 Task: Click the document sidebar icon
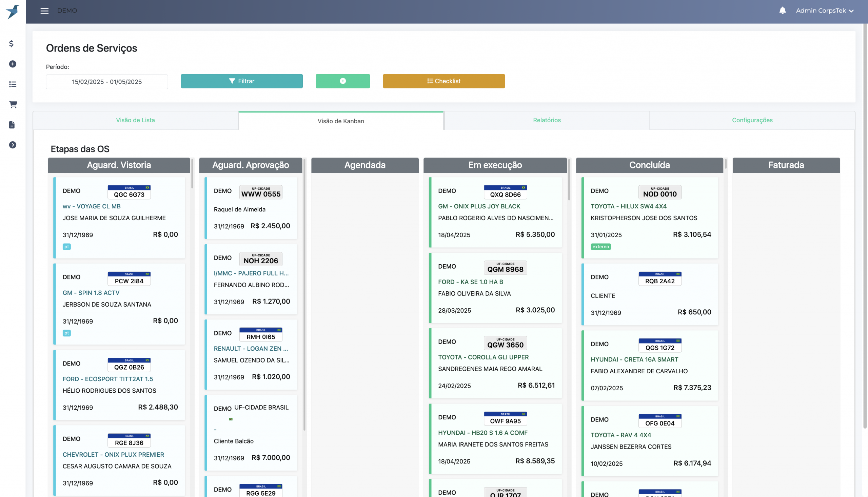coord(12,125)
